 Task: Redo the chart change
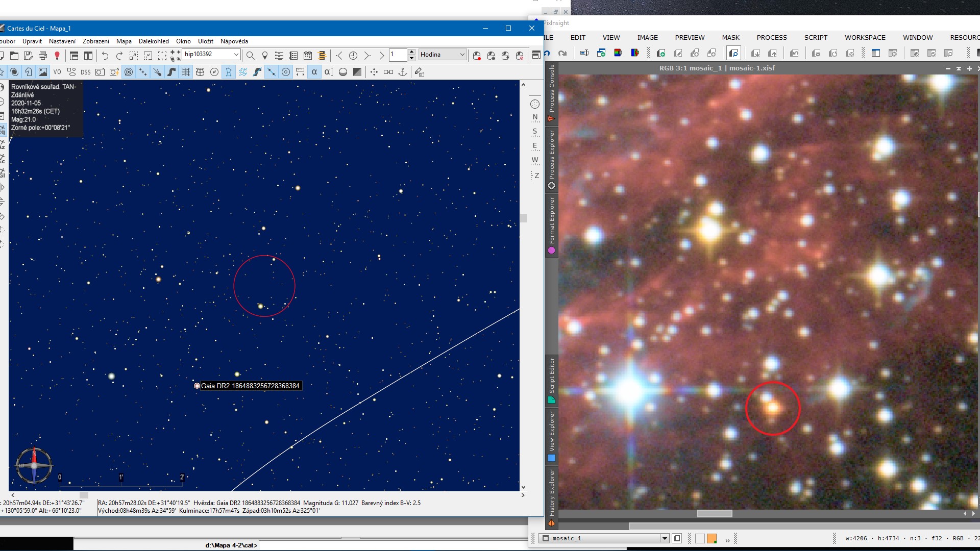click(119, 56)
